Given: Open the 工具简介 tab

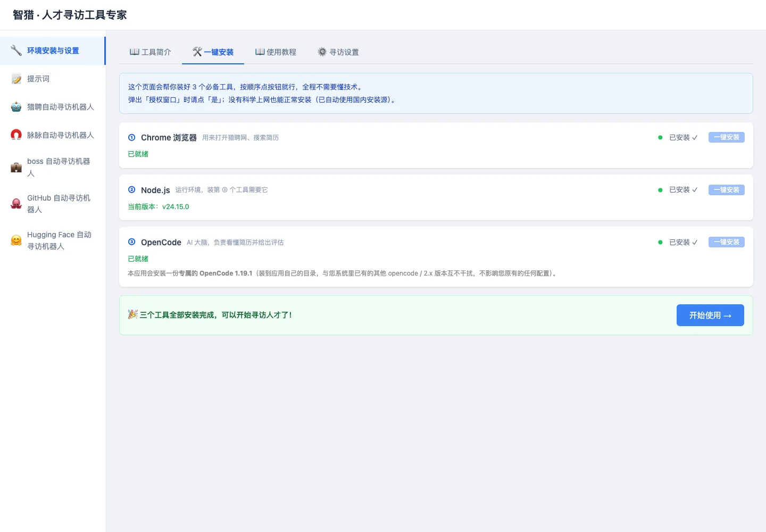Looking at the screenshot, I should click(x=151, y=52).
